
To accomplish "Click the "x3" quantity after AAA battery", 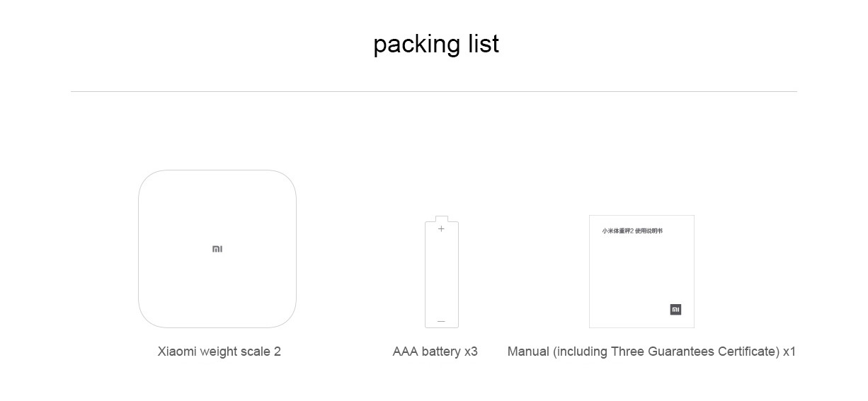I will pyautogui.click(x=471, y=351).
